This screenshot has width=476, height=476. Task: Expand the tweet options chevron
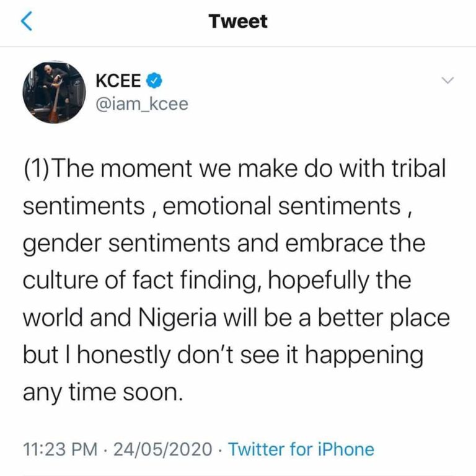coord(447,81)
